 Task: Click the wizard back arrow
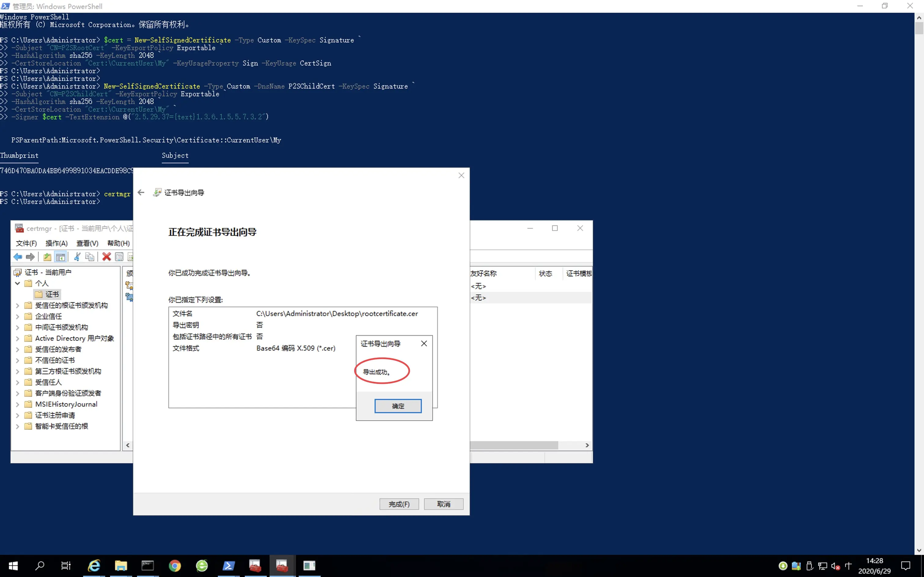[141, 193]
